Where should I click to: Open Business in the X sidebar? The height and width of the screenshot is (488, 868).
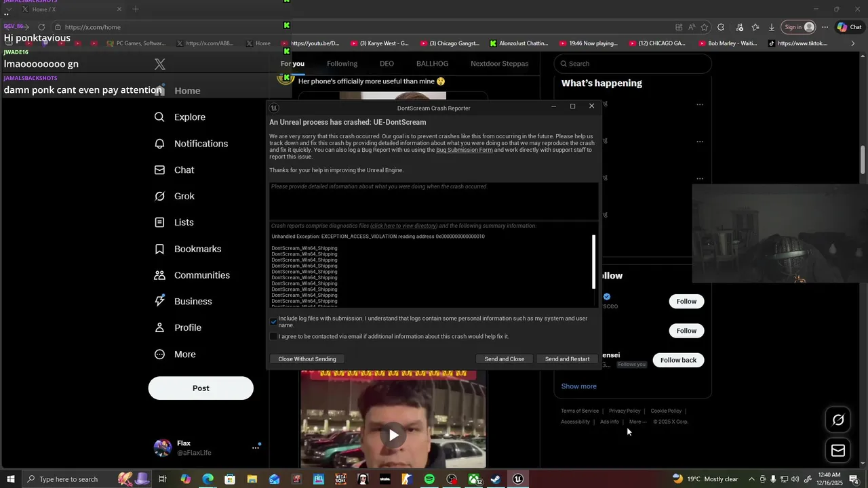[183, 302]
